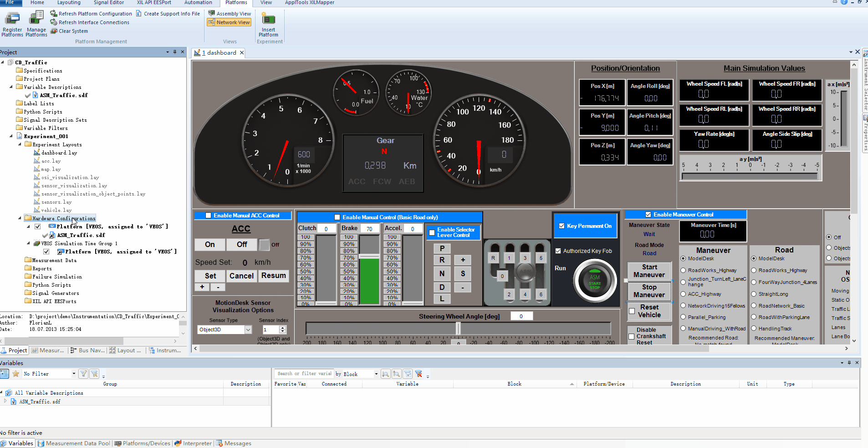Click Insert Platform Experiment icon

[x=268, y=19]
